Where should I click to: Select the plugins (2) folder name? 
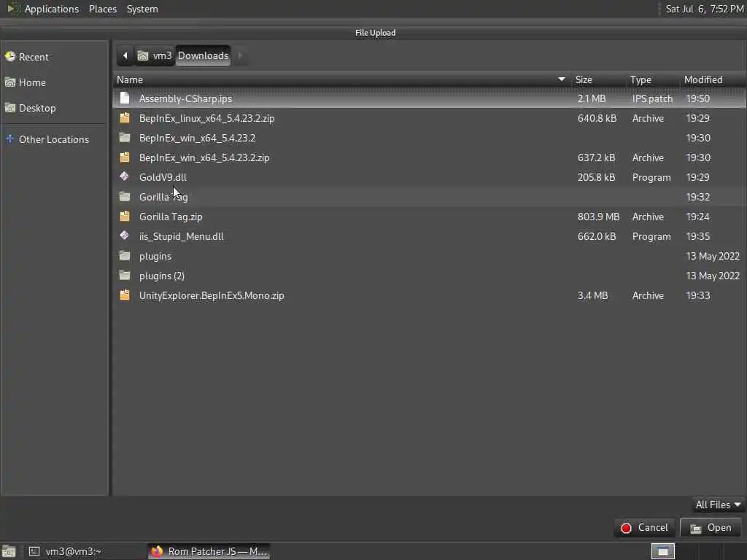click(162, 276)
